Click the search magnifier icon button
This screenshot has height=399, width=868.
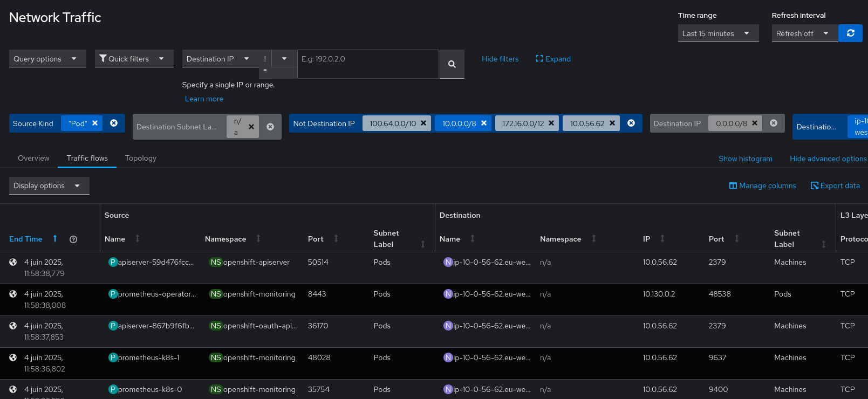click(x=452, y=64)
